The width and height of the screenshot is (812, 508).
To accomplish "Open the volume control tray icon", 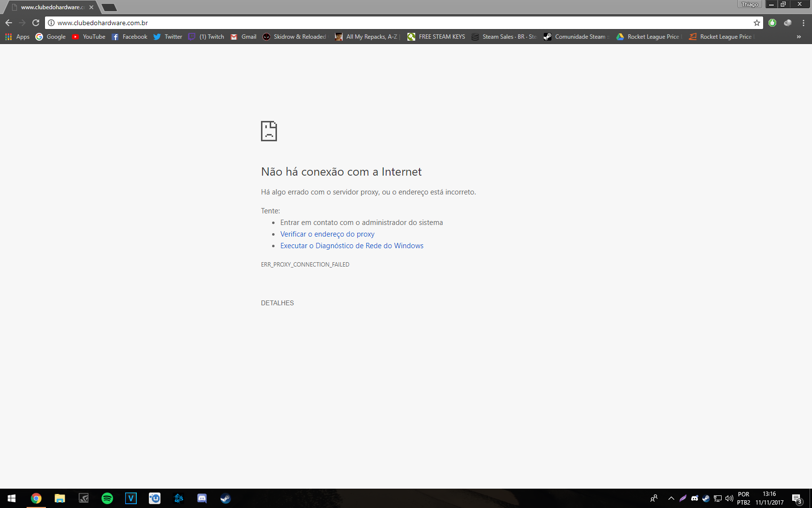I will pos(729,498).
